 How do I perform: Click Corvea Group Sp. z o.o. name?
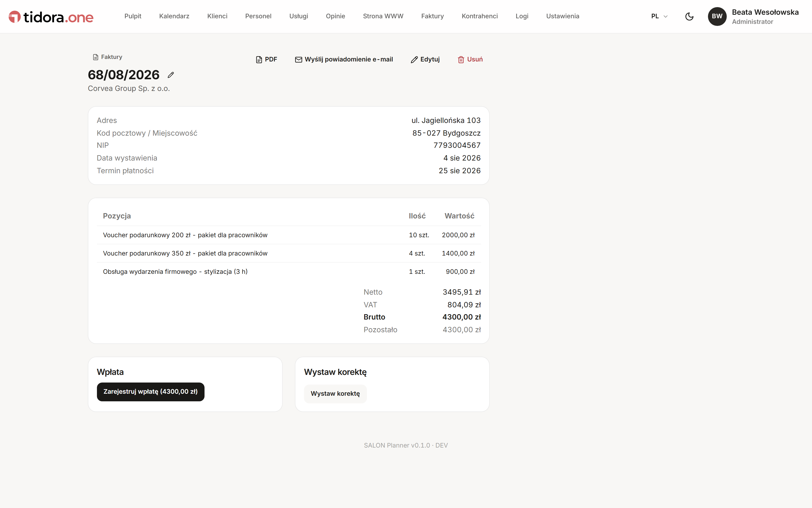pyautogui.click(x=129, y=88)
